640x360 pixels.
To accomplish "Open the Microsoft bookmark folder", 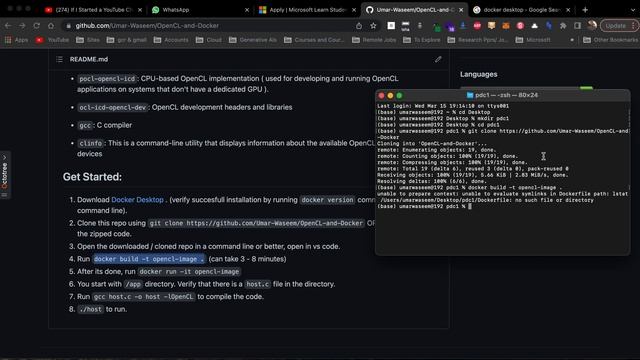I will [x=533, y=40].
